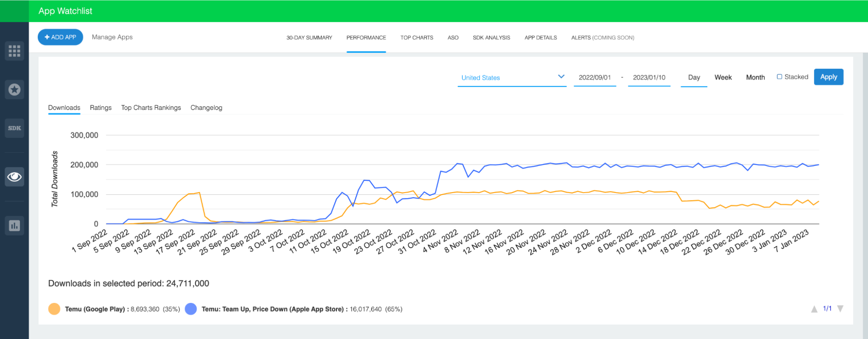Open the SDK Analysis tab
This screenshot has height=339, width=868.
coord(492,38)
